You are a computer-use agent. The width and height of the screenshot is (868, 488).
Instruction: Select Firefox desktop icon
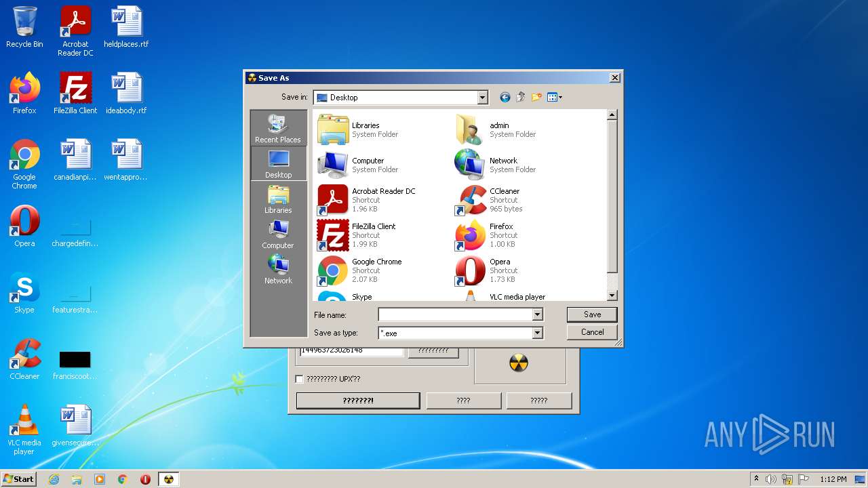click(24, 93)
